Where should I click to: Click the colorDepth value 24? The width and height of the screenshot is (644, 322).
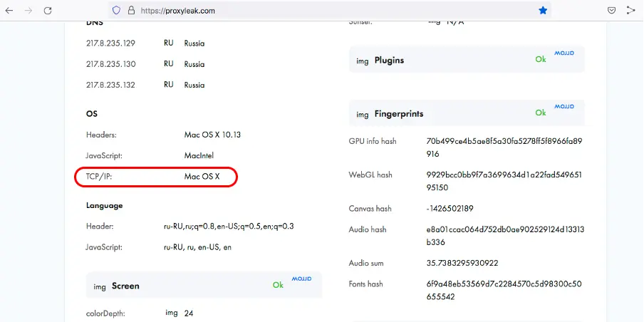[189, 313]
